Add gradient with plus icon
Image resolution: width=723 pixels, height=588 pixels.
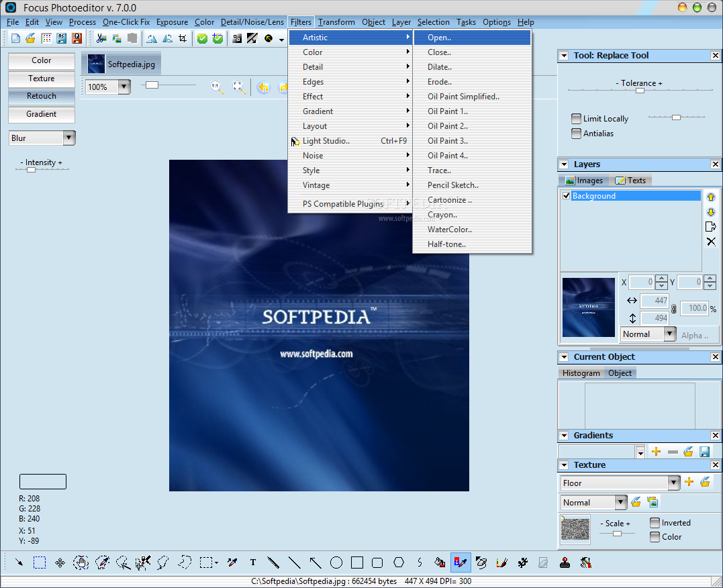[656, 452]
